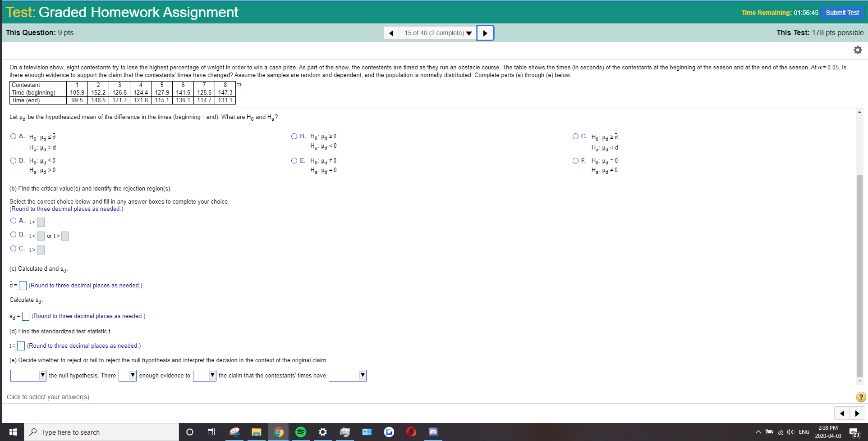Click the volume icon in the system tray
Viewport: 868px width, 441px height.
tap(790, 432)
